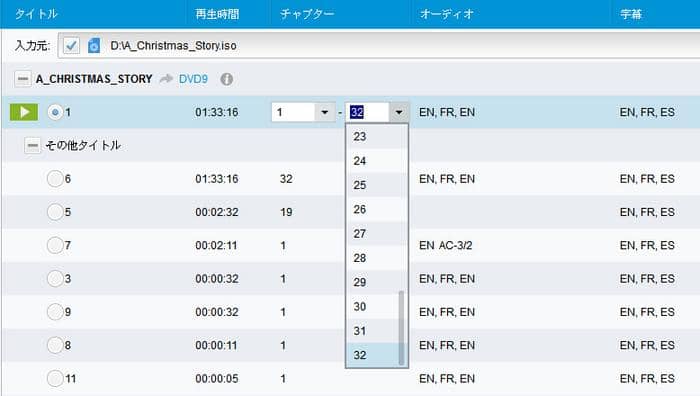Click audio EN AC-3/2 of title 7

(446, 245)
